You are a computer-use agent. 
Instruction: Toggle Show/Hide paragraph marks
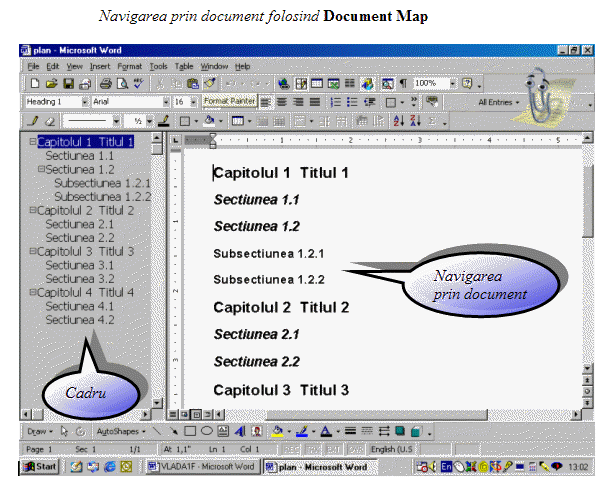(403, 83)
